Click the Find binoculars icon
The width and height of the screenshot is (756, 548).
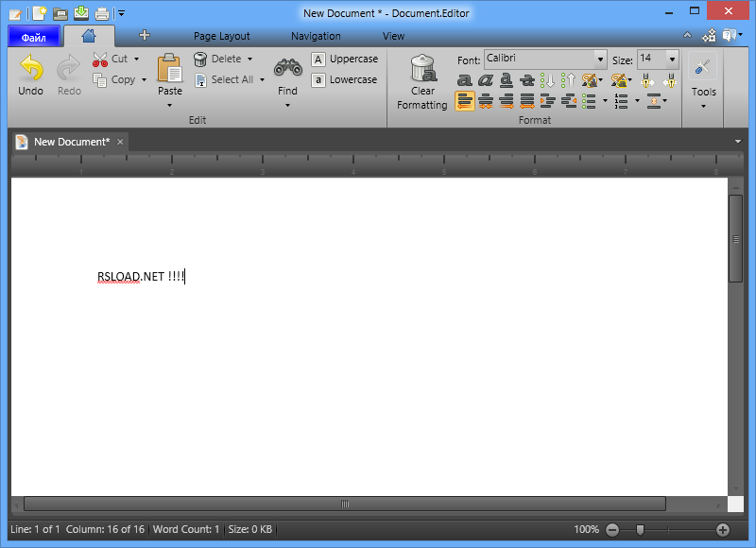click(x=288, y=68)
